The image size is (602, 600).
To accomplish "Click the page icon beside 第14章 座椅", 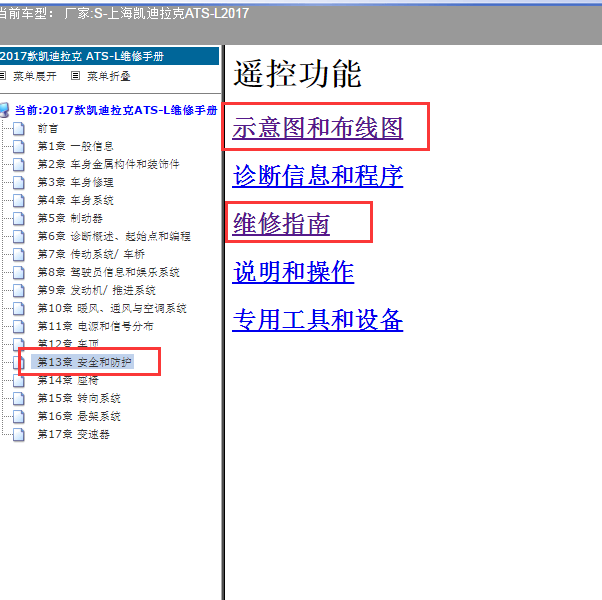I will click(x=18, y=380).
